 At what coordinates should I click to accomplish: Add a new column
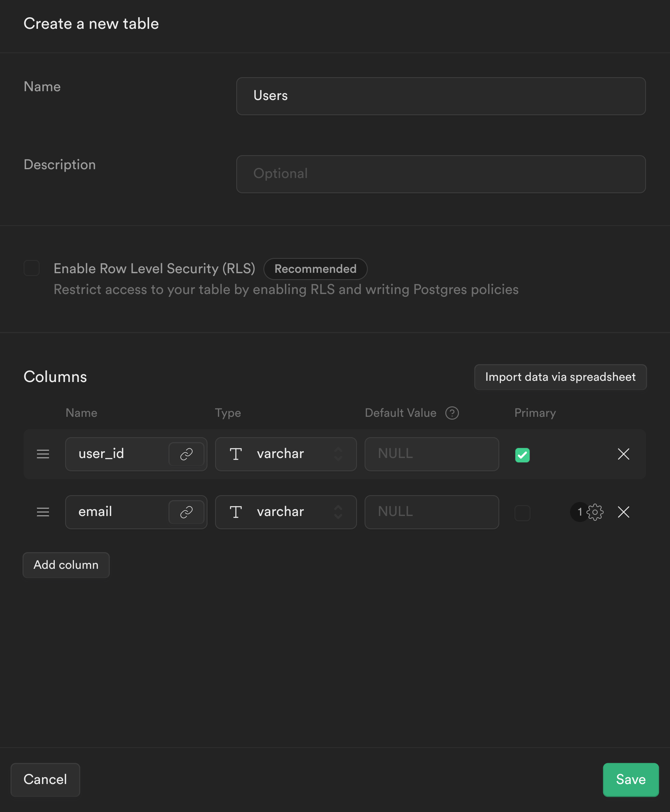[66, 565]
